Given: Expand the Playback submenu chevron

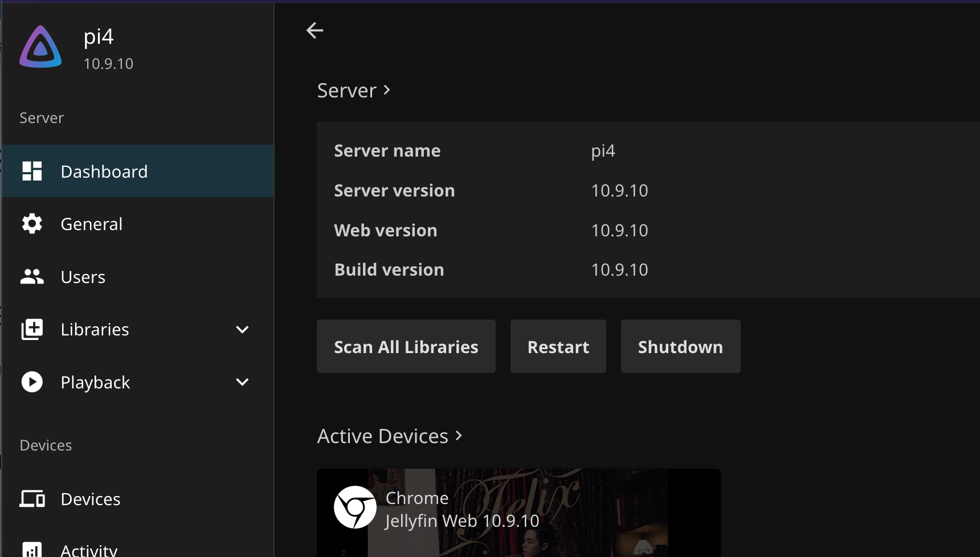Looking at the screenshot, I should click(242, 382).
